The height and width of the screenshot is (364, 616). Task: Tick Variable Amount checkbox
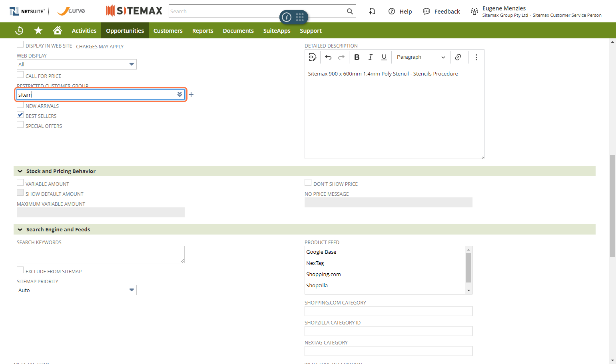20,183
